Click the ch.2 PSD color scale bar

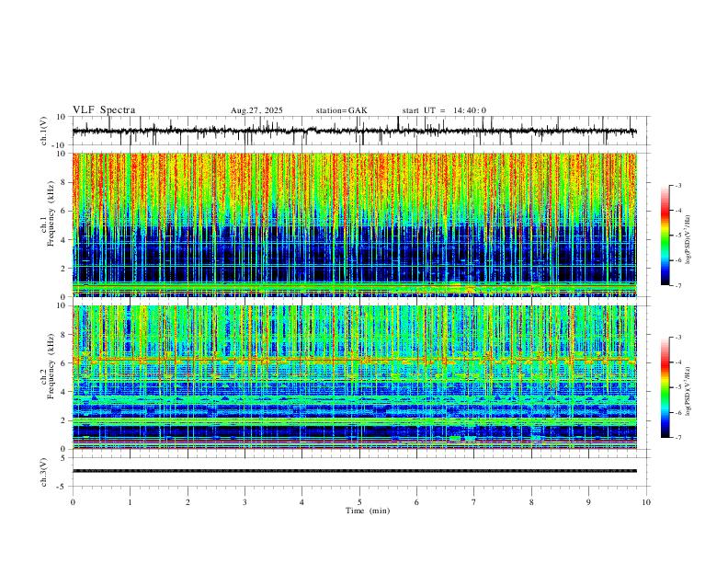point(665,387)
